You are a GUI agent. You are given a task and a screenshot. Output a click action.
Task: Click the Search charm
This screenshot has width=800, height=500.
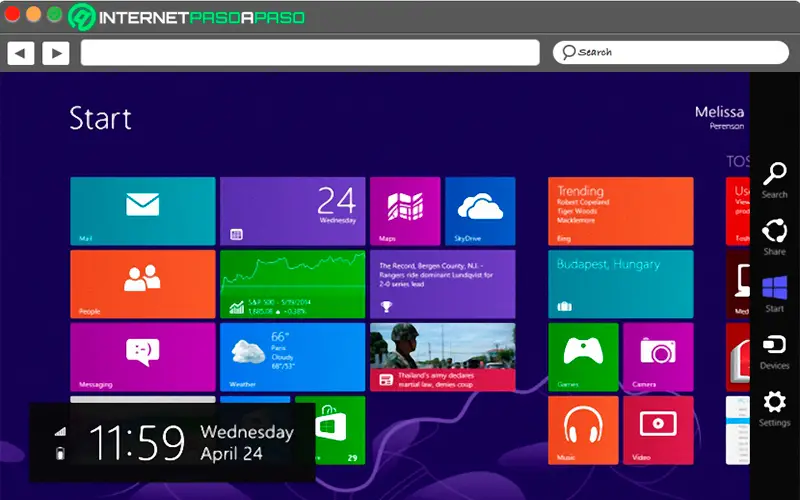774,180
